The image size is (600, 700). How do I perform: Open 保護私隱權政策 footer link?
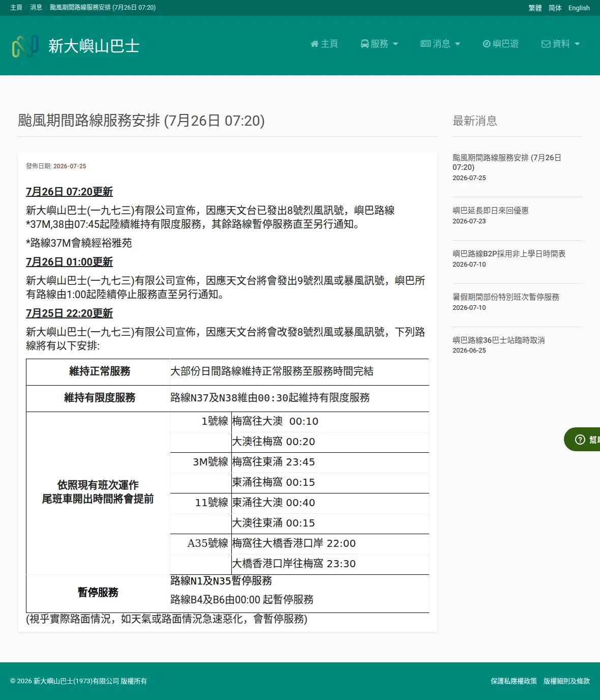(514, 681)
